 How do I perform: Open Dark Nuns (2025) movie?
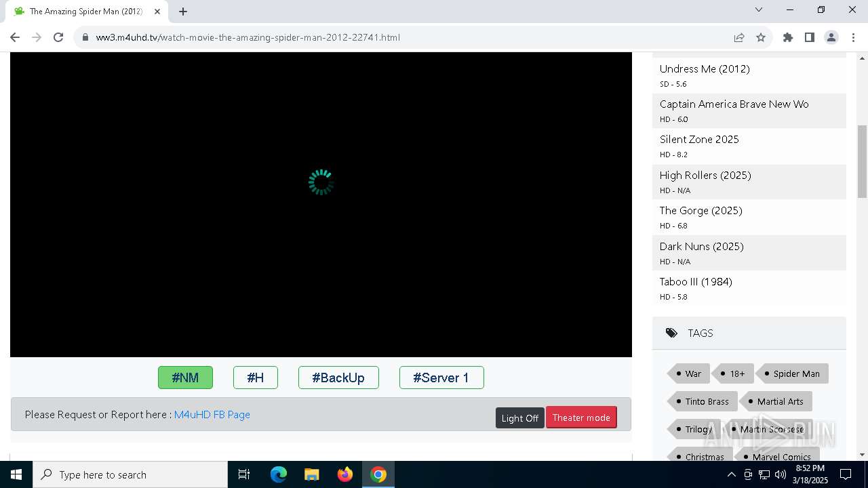(x=702, y=247)
